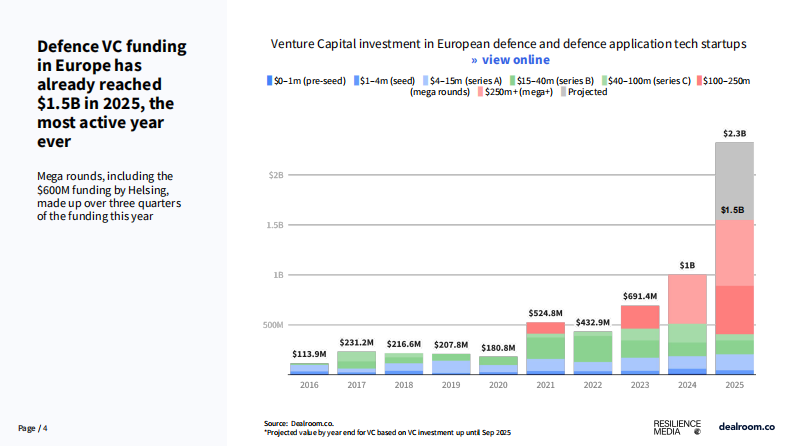
Task: Click the $524.8M label above 2021
Action: point(545,313)
